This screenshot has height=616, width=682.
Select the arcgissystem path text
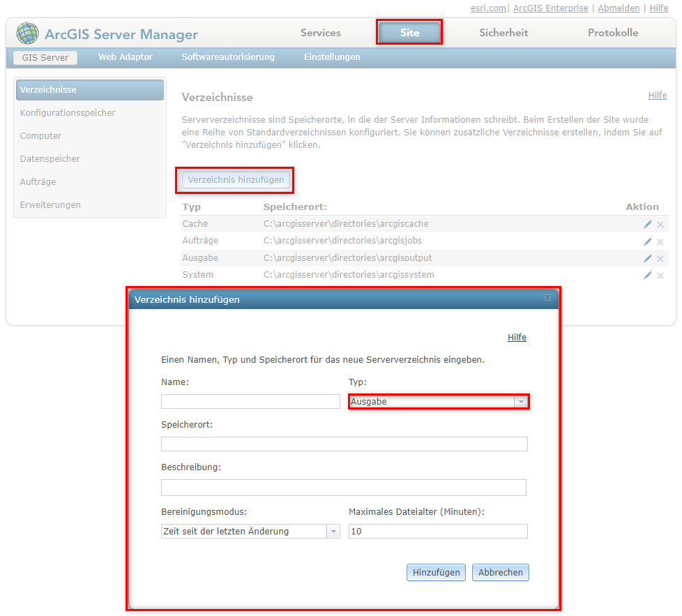[349, 274]
